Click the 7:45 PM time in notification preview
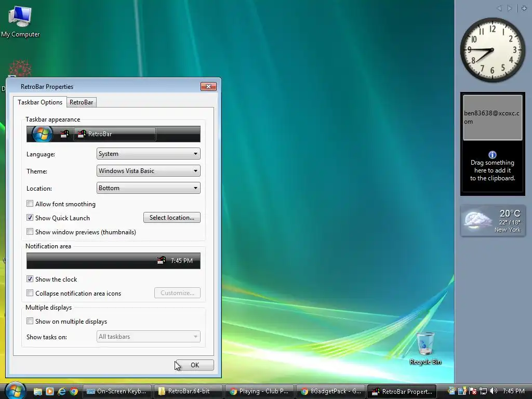The height and width of the screenshot is (399, 532). (x=181, y=261)
